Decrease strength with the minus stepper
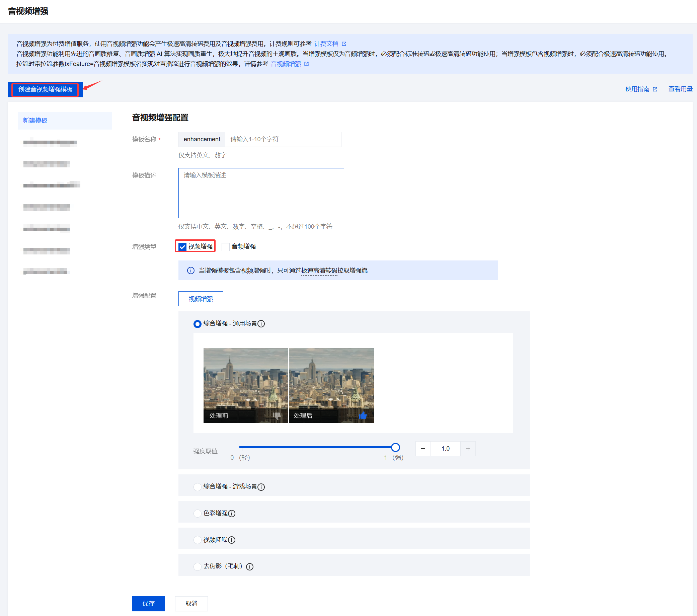 pos(423,449)
